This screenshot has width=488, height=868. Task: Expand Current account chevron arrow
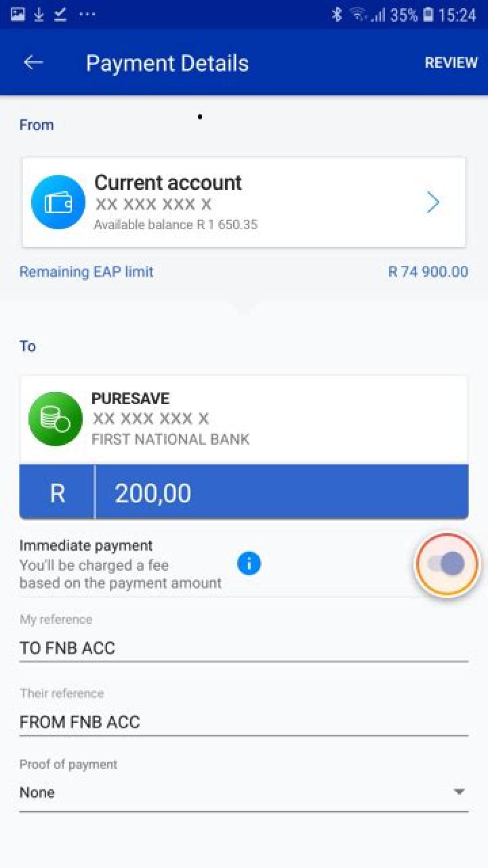(433, 202)
